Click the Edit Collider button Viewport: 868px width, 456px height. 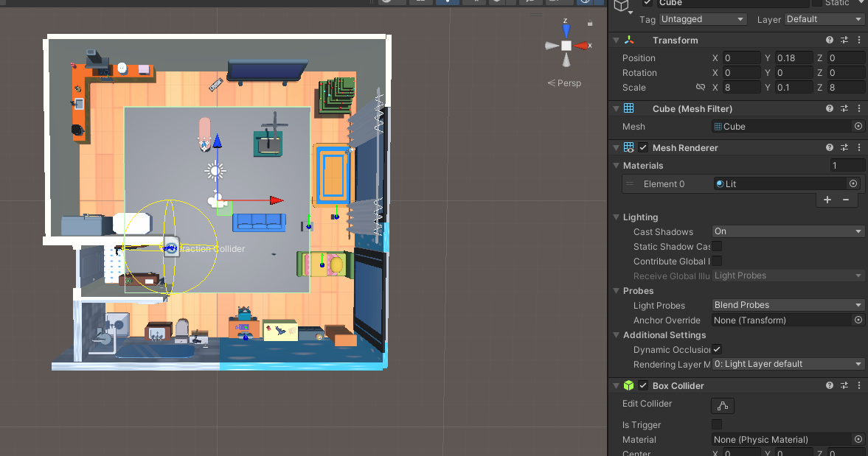[723, 406]
